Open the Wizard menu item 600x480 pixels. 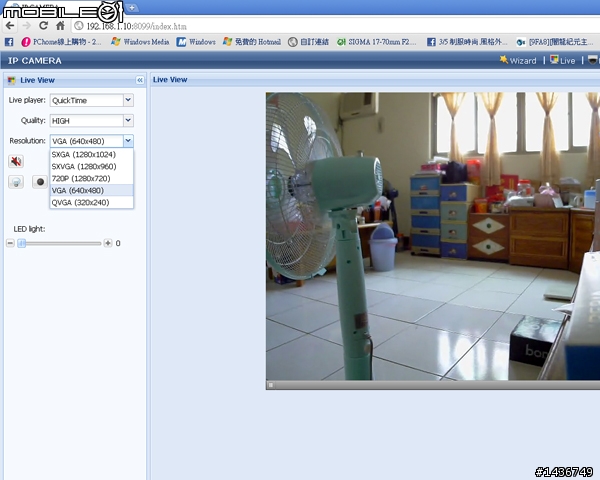tap(518, 60)
